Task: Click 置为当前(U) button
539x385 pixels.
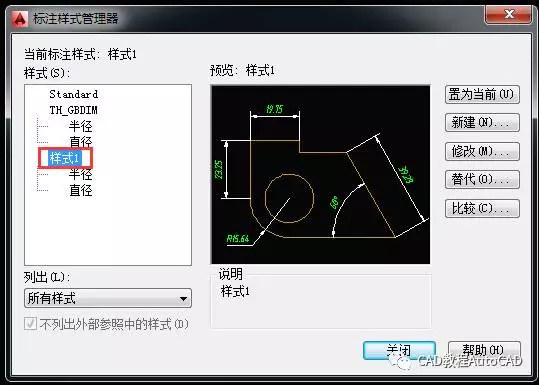Action: 482,95
